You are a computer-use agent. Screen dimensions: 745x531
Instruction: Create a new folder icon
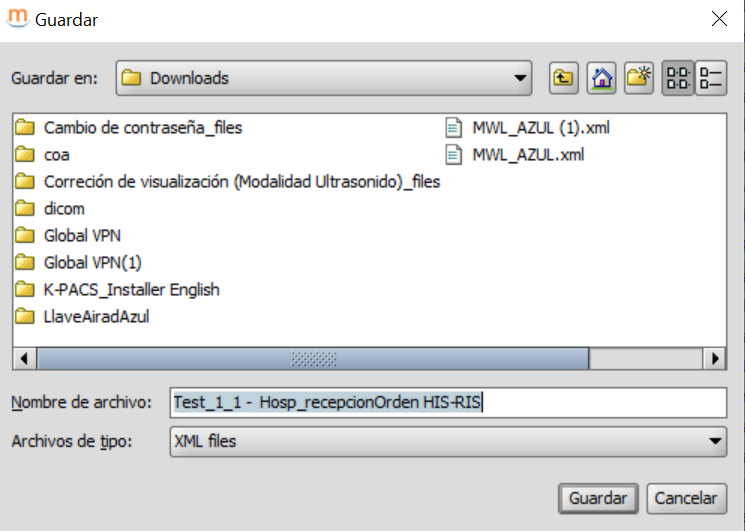(638, 78)
